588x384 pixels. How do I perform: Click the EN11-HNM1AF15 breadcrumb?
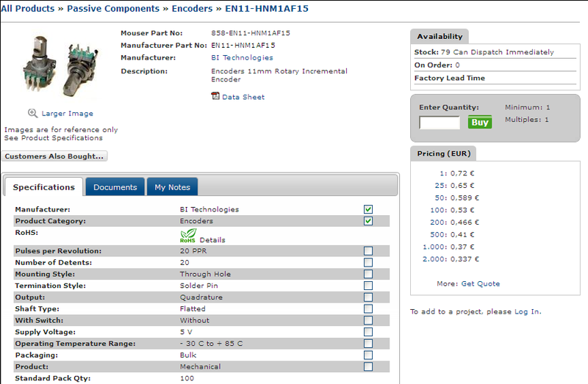(x=267, y=9)
